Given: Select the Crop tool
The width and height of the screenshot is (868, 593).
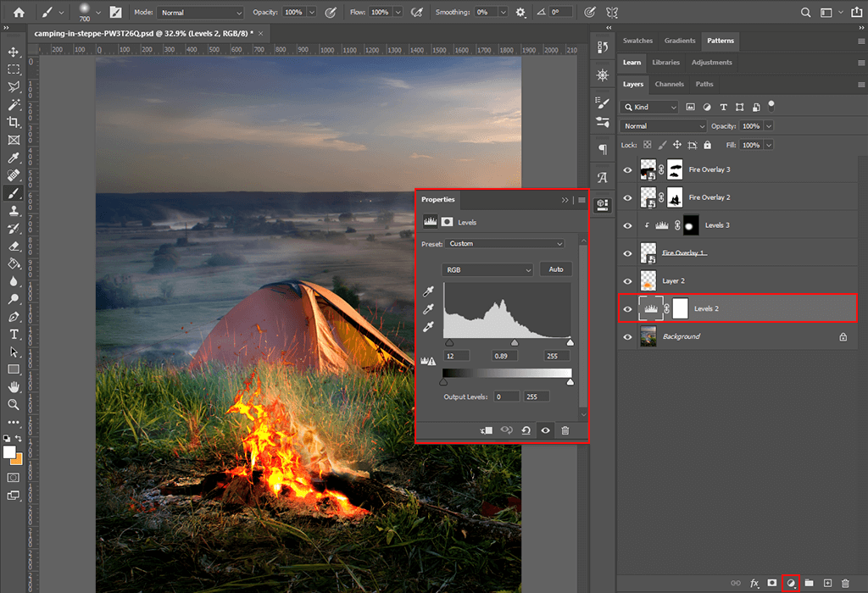Looking at the screenshot, I should click(x=14, y=123).
